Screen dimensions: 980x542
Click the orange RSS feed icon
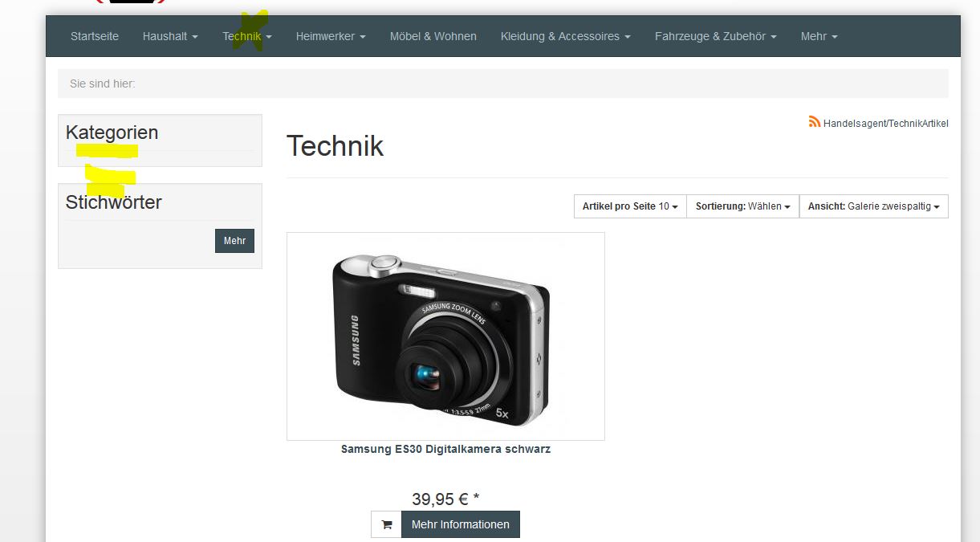(x=815, y=122)
